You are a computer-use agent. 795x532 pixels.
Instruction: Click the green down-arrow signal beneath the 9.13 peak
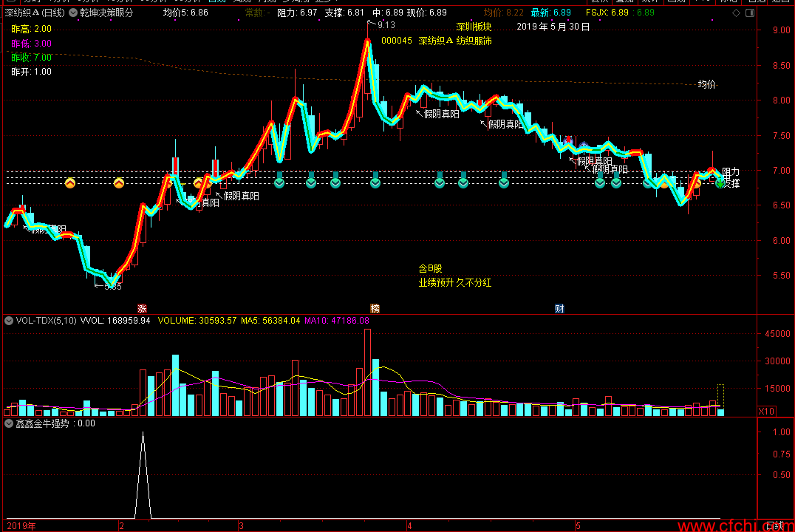(375, 183)
